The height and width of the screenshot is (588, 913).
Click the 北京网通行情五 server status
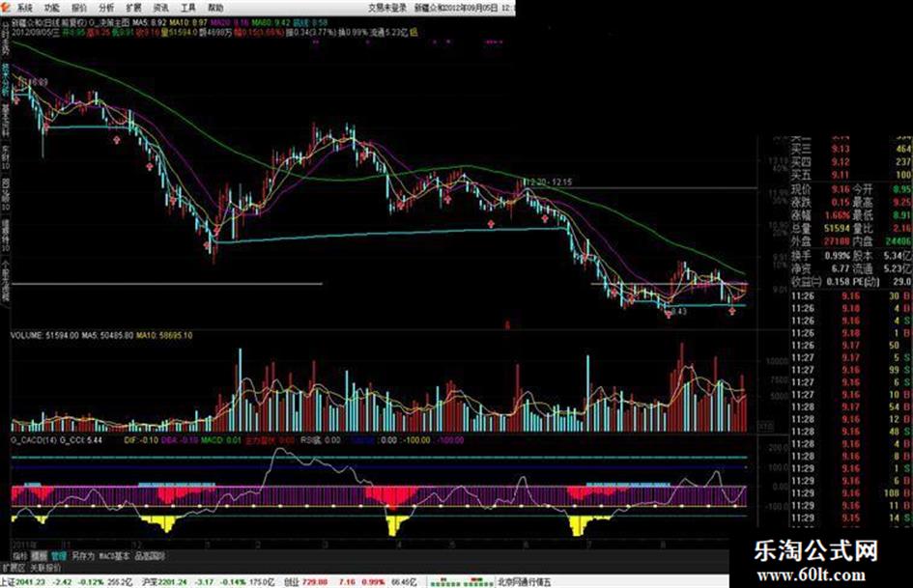tap(524, 581)
